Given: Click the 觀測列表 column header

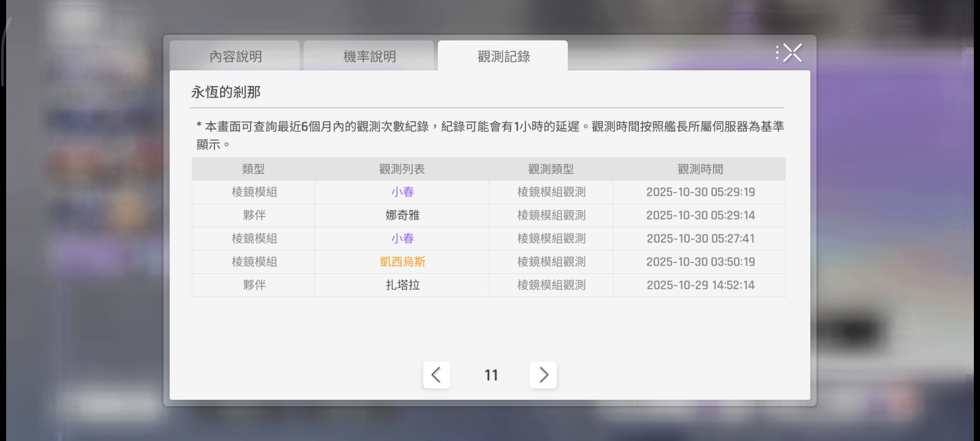Looking at the screenshot, I should click(x=402, y=169).
